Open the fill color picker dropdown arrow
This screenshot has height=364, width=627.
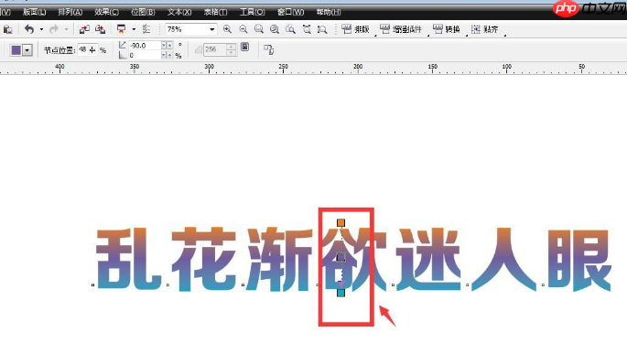tap(27, 50)
